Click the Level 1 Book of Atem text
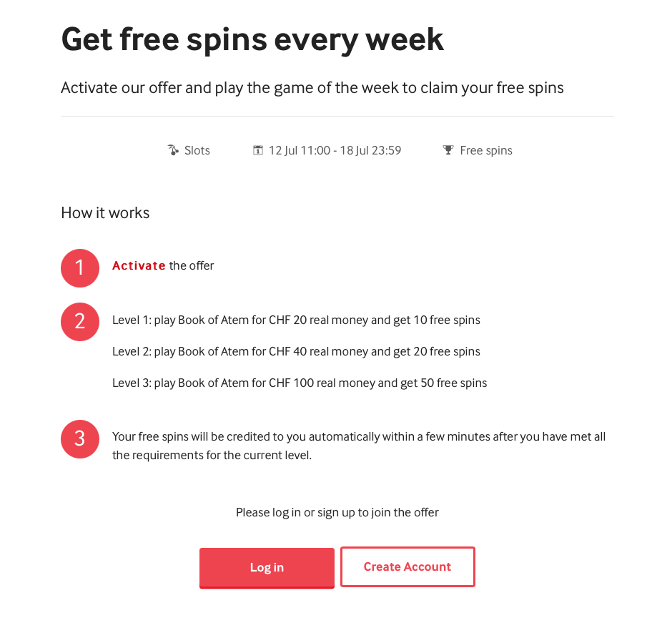This screenshot has height=618, width=672. coord(296,320)
